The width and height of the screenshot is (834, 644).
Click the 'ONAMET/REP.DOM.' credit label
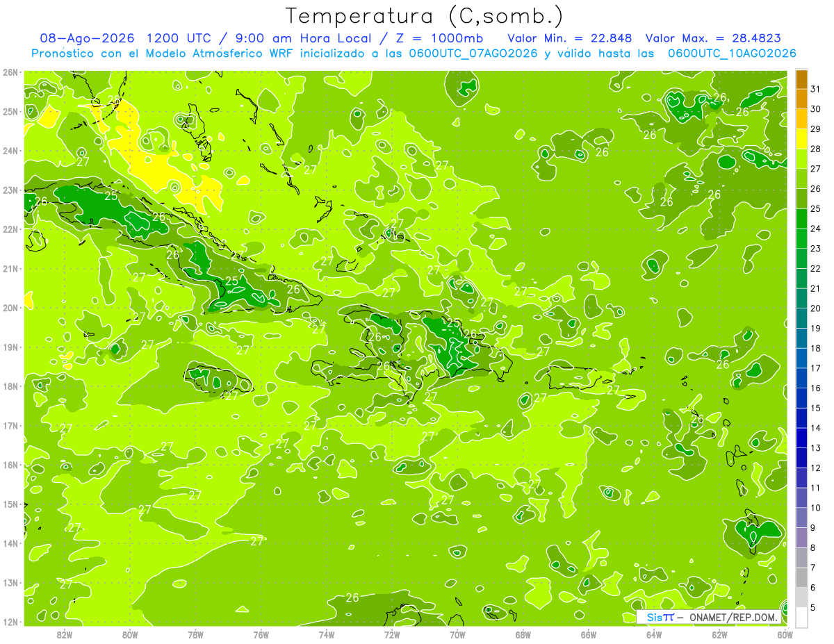[733, 618]
